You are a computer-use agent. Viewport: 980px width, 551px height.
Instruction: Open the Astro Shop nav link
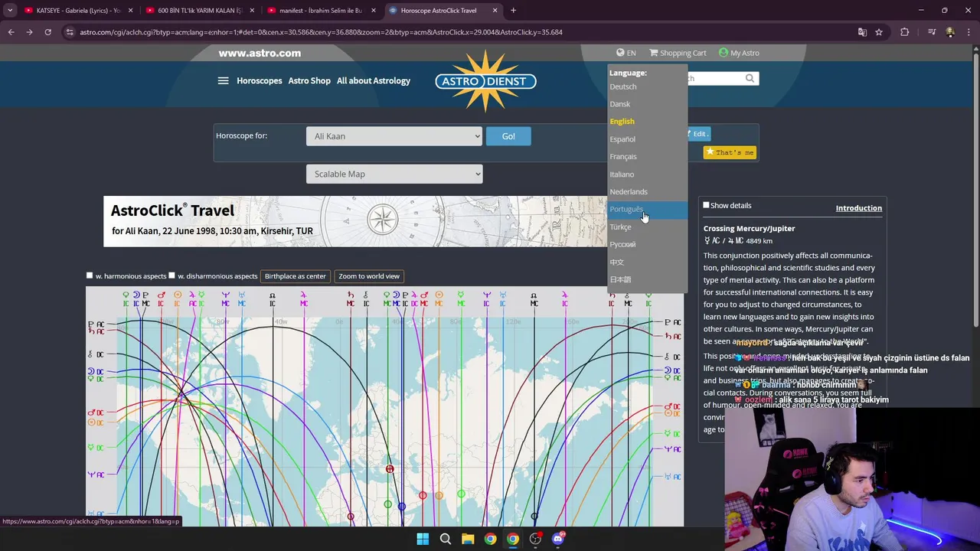click(x=309, y=80)
